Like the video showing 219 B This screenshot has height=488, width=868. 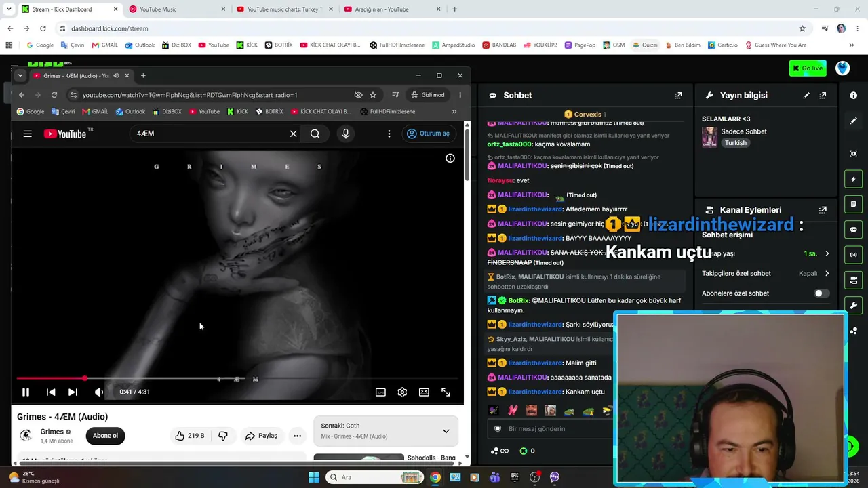click(x=189, y=436)
